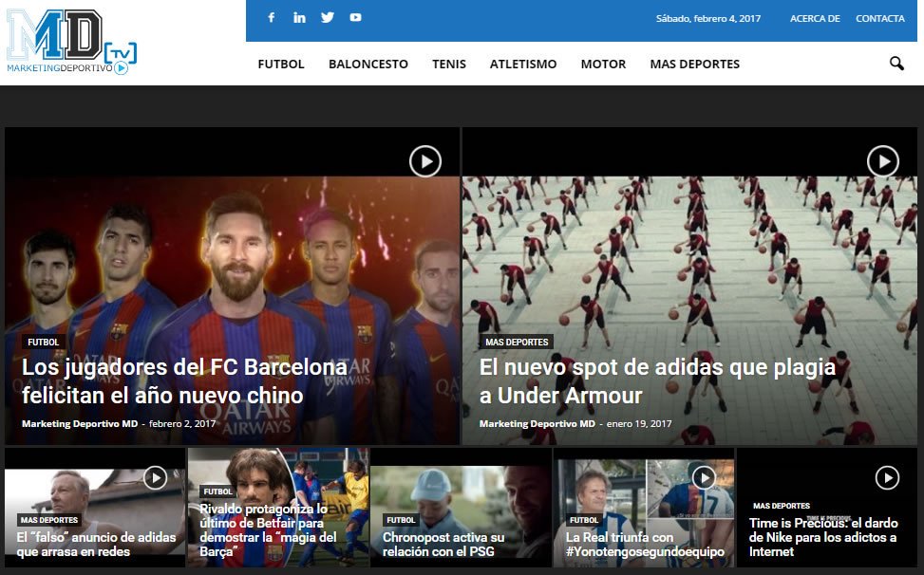This screenshot has height=575, width=924.
Task: Play the adidas plagia Under Armour video
Action: [883, 161]
